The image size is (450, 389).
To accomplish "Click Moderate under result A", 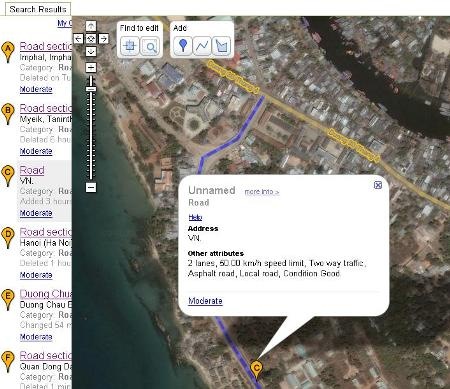I will pyautogui.click(x=36, y=89).
